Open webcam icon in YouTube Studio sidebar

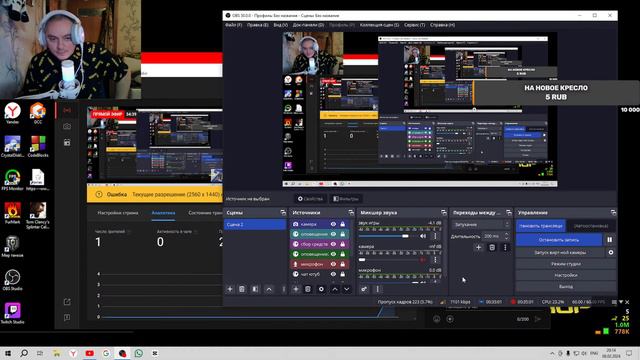point(67,127)
